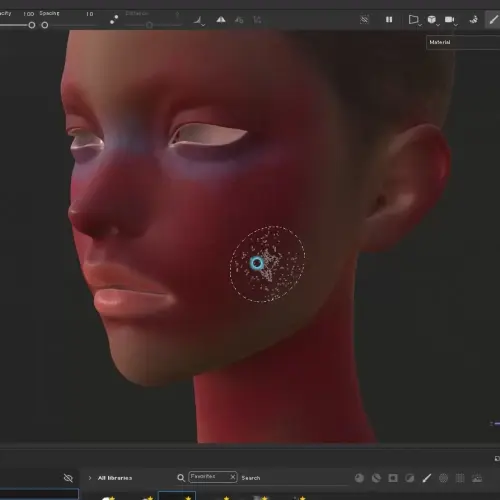Remove the Favorites filter tag
The image size is (500, 500).
coord(233,477)
